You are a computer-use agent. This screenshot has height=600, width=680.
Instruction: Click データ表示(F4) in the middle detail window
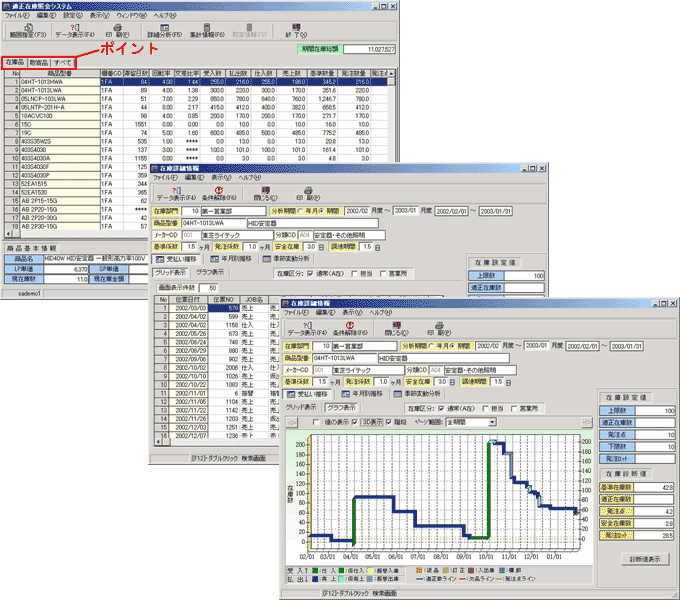pyautogui.click(x=176, y=194)
